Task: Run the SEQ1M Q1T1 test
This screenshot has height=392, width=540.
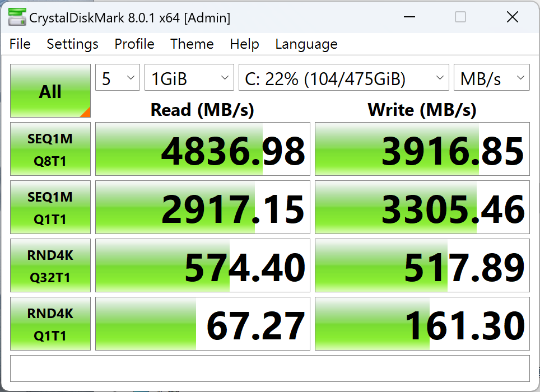Action: 50,207
